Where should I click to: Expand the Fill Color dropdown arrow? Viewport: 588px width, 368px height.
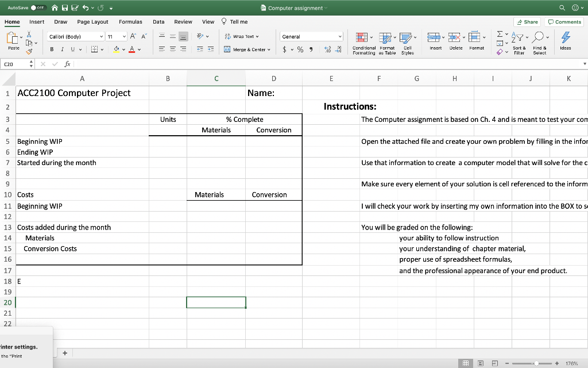click(x=123, y=49)
